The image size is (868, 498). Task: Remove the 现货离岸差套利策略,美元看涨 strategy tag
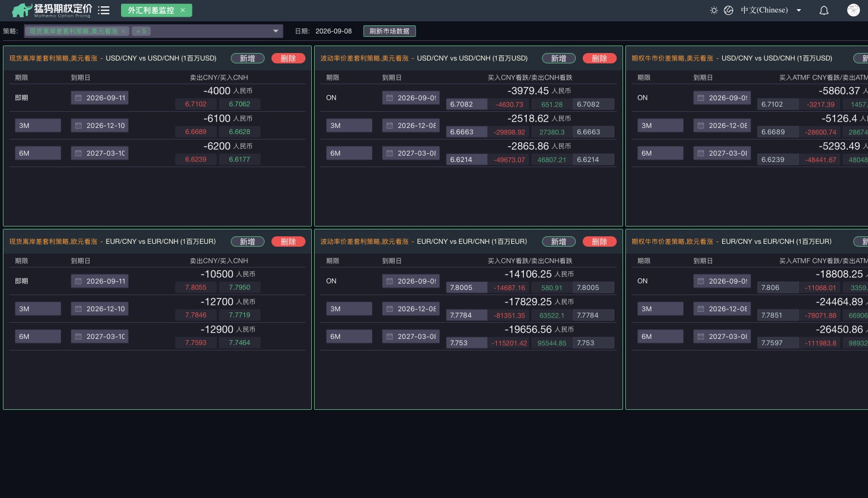click(123, 31)
